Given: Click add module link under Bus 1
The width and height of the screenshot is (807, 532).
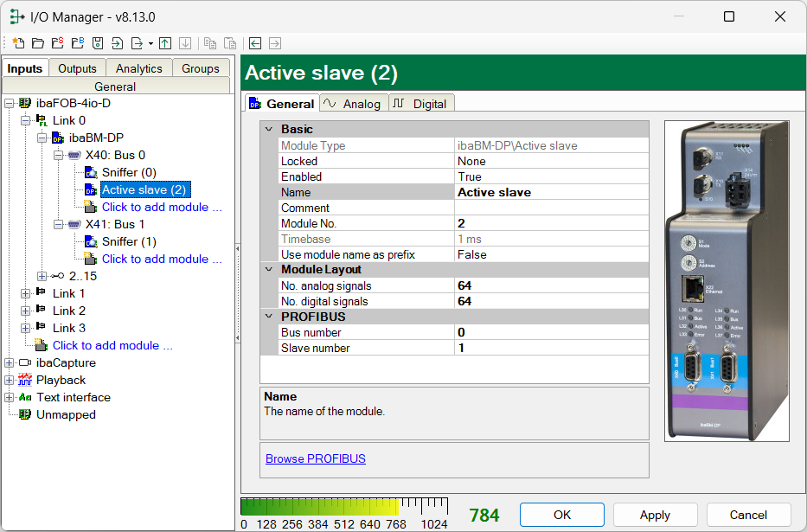Looking at the screenshot, I should [162, 259].
